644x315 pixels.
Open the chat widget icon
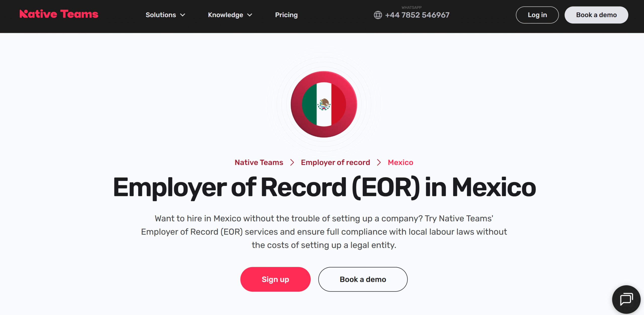pos(626,299)
